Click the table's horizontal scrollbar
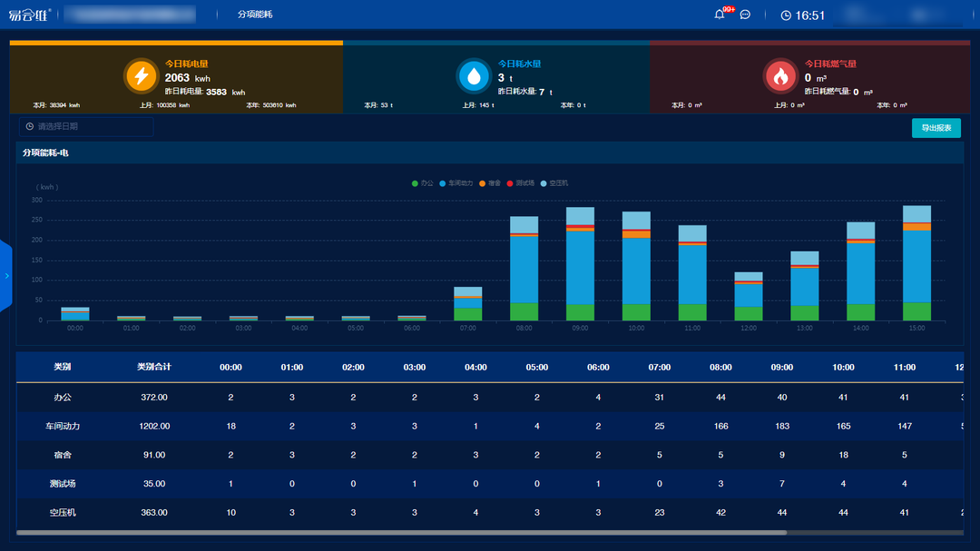 point(399,533)
